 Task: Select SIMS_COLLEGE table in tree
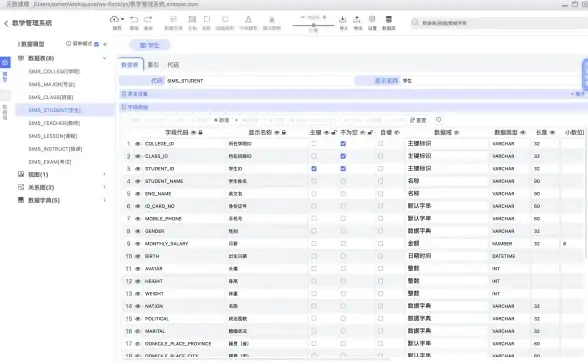tap(54, 71)
